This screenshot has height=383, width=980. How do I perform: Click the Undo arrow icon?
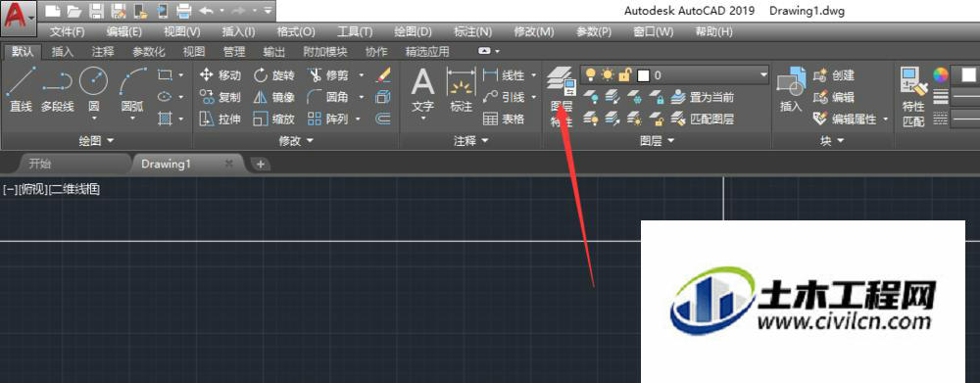(206, 10)
